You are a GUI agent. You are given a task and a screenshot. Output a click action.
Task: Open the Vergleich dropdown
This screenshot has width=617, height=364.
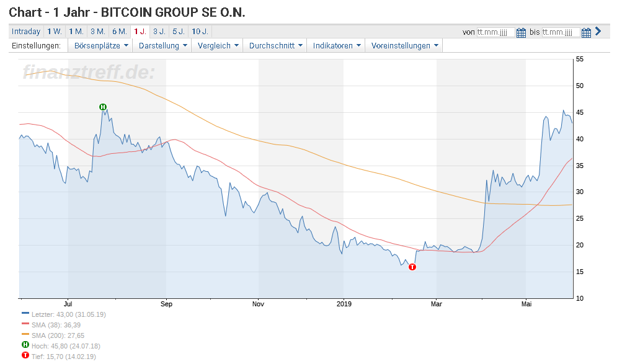click(x=218, y=46)
